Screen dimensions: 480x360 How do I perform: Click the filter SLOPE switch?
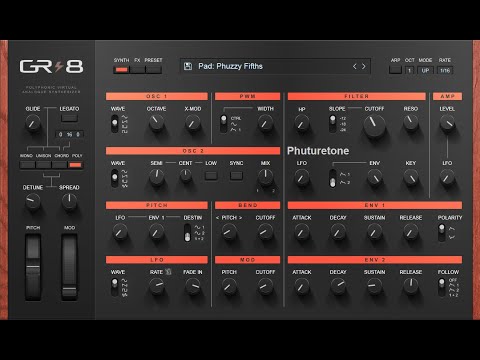332,124
